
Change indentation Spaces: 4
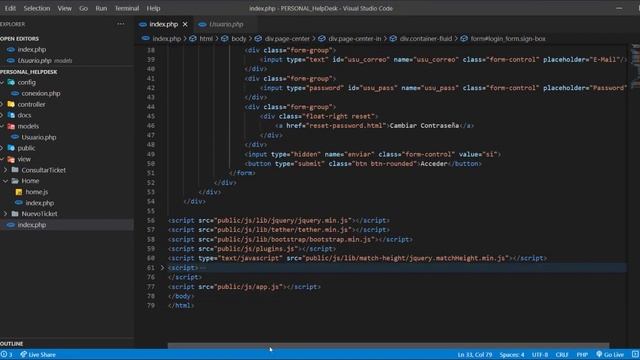pos(512,355)
